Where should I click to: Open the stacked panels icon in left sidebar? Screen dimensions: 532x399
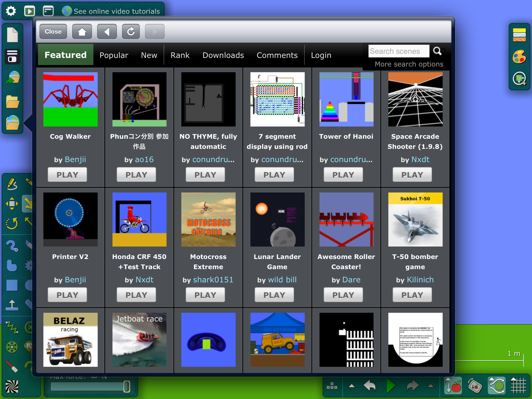click(12, 56)
